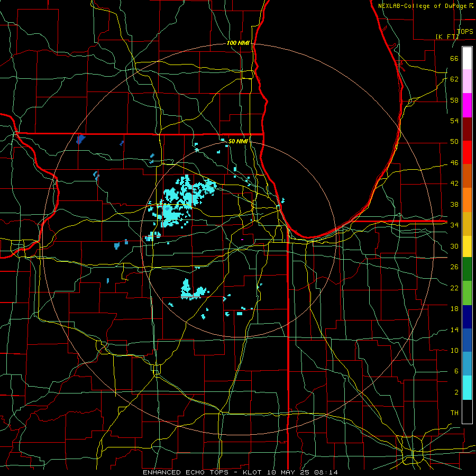Click the legend value 26

[x=454, y=267]
